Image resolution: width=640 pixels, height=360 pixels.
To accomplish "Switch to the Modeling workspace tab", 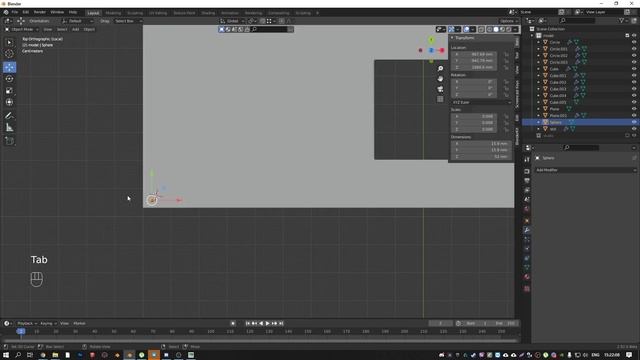I will 113,13.
